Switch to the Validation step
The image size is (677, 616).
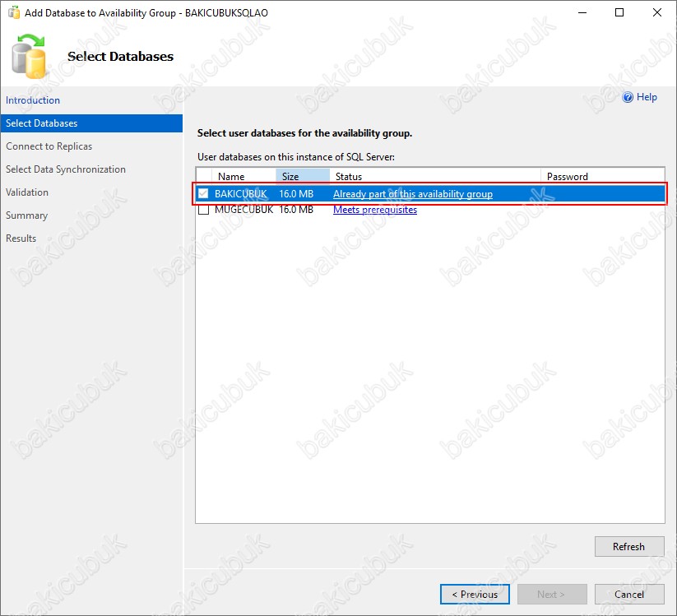[27, 192]
